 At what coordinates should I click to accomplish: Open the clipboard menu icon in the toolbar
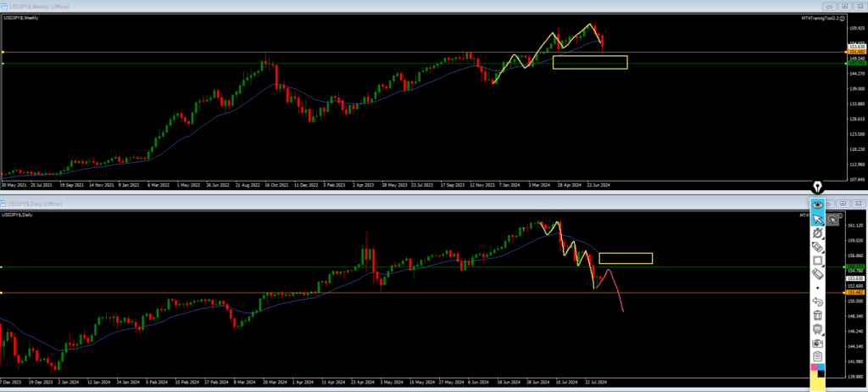click(818, 356)
